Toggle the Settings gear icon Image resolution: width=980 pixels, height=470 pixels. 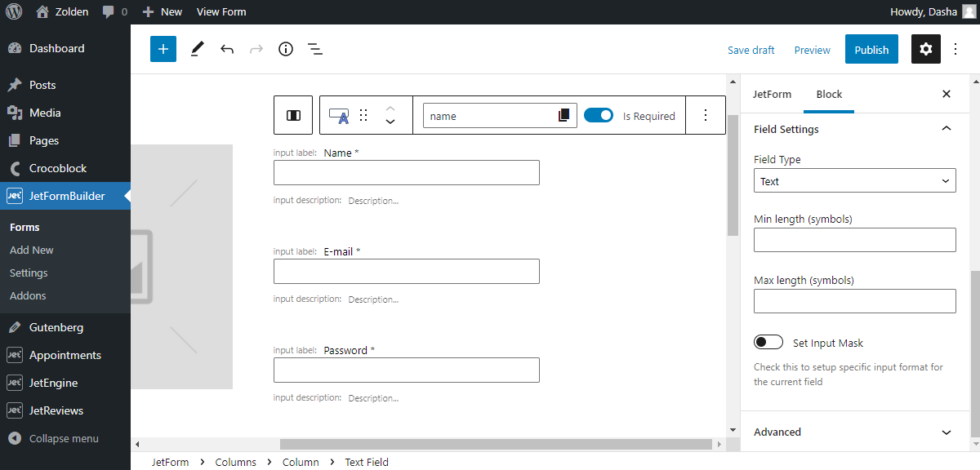925,49
